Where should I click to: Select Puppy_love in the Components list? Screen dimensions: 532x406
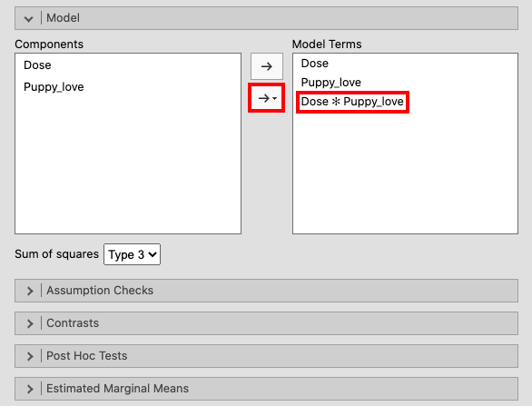pos(54,87)
